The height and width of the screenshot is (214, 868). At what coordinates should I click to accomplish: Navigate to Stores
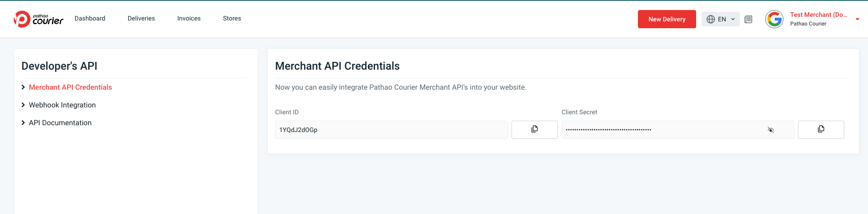(232, 18)
